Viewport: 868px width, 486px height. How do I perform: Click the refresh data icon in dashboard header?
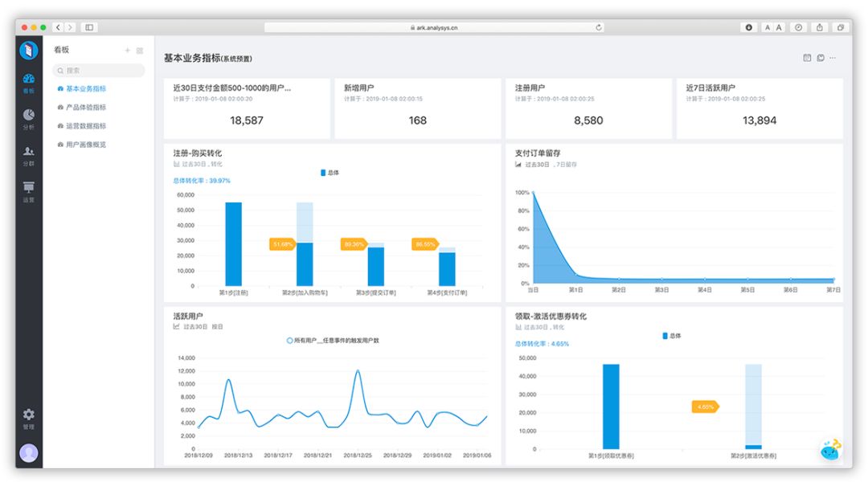point(821,58)
